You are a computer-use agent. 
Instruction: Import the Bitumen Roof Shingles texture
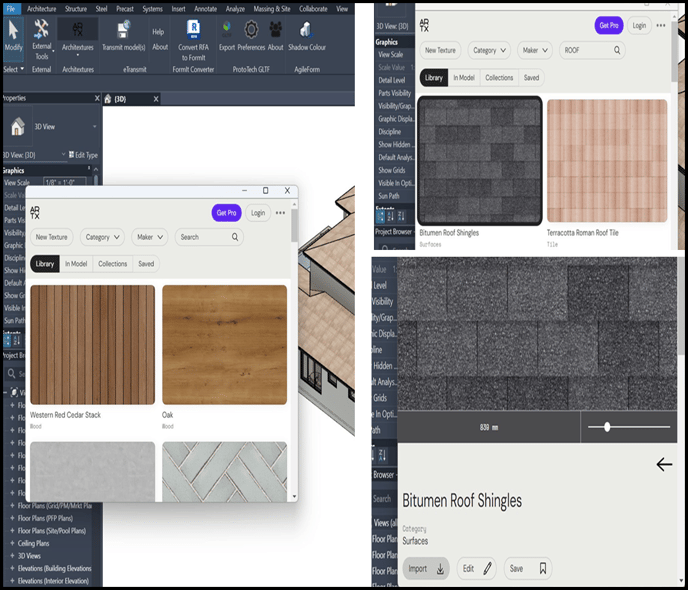click(x=426, y=569)
